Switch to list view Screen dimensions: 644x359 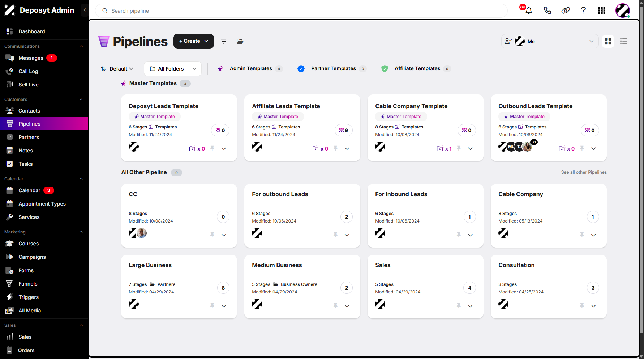point(624,41)
